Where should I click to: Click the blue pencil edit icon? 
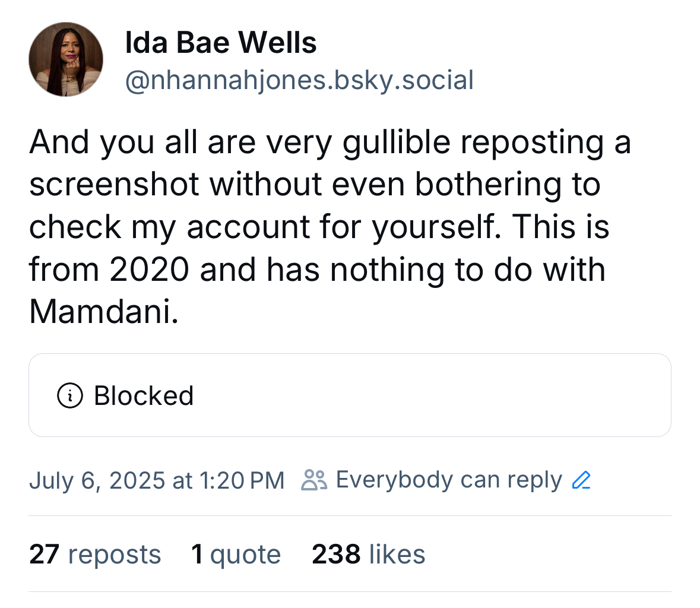coord(581,480)
